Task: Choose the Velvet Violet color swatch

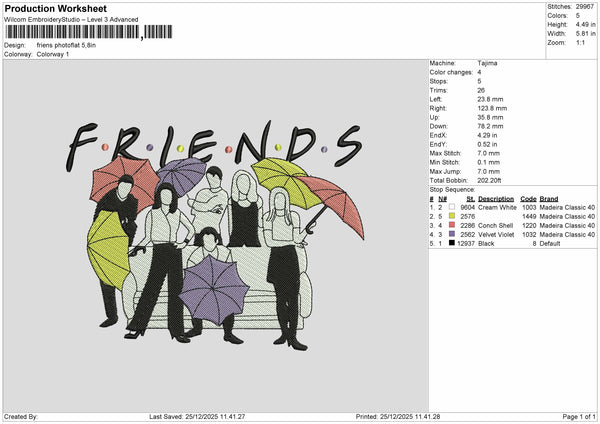Action: (x=452, y=234)
